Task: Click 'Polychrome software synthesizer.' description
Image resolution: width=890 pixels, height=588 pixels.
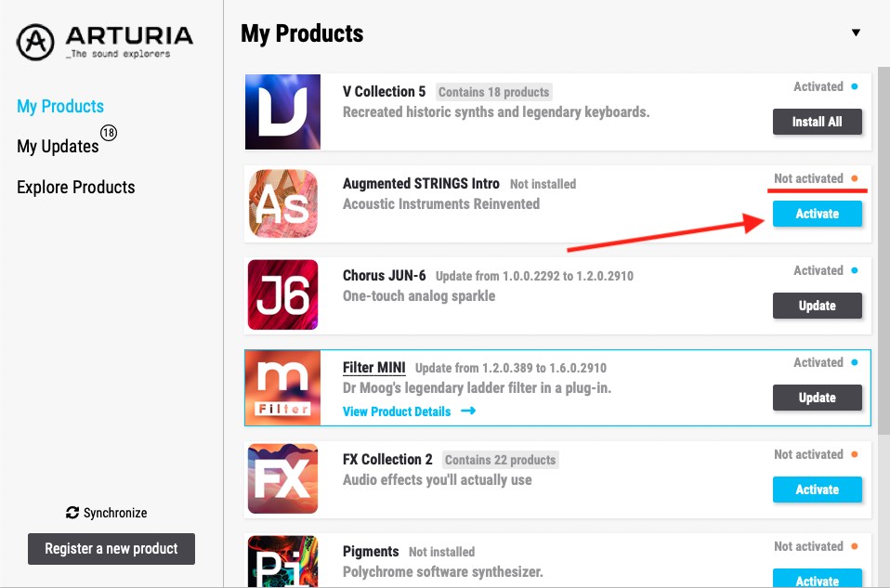Action: pos(443,571)
